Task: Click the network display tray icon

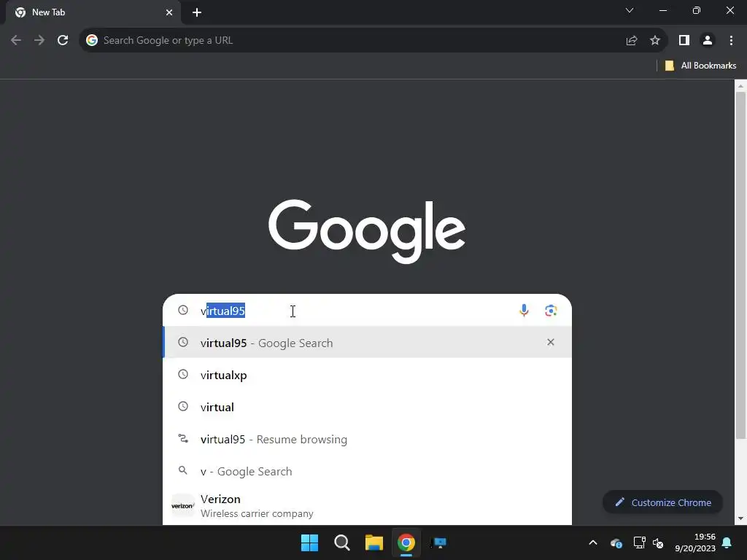Action: coord(639,542)
